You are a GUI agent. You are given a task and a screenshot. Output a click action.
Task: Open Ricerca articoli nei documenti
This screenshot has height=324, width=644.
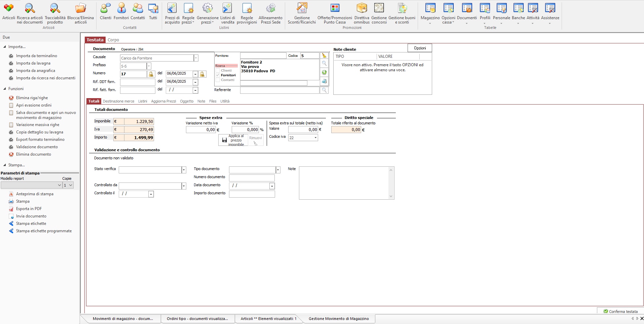tap(30, 13)
